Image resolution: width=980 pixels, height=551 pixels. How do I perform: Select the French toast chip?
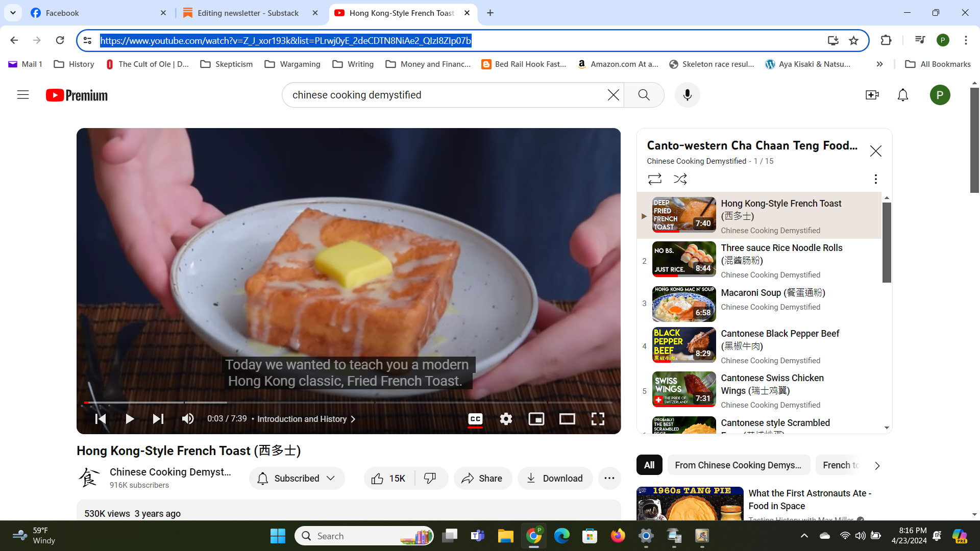click(840, 465)
